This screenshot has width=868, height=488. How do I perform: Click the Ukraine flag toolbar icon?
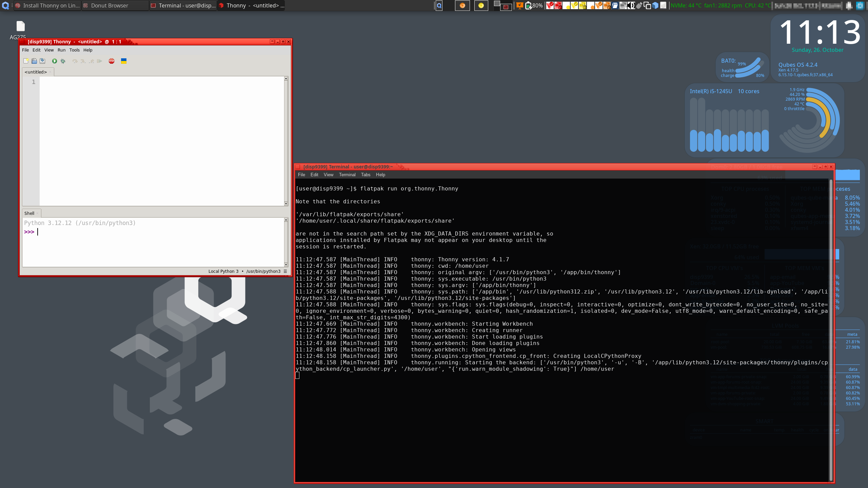click(x=124, y=61)
